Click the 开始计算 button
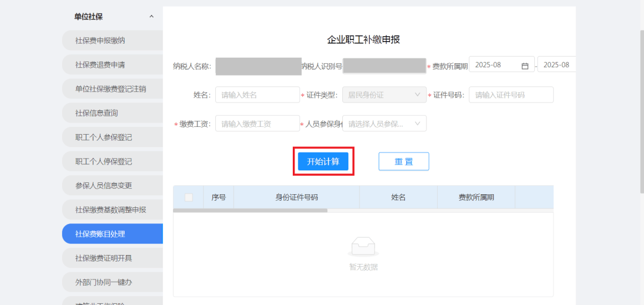The height and width of the screenshot is (305, 644). (323, 161)
